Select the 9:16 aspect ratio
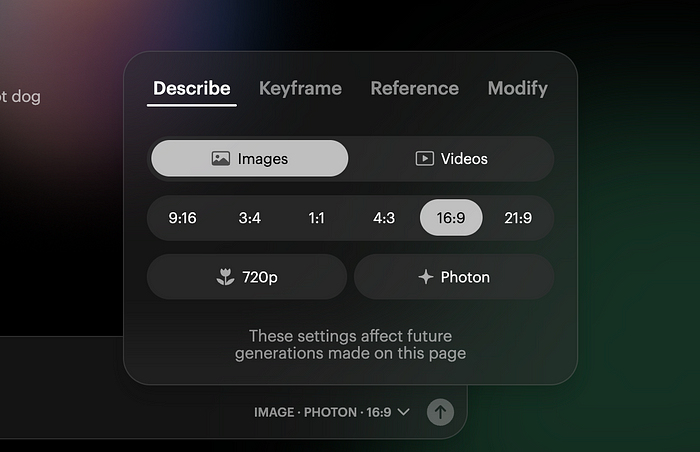Image resolution: width=700 pixels, height=452 pixels. coord(182,218)
